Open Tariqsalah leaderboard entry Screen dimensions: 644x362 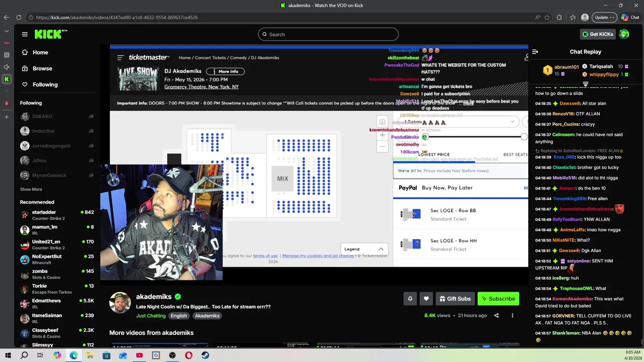605,66
